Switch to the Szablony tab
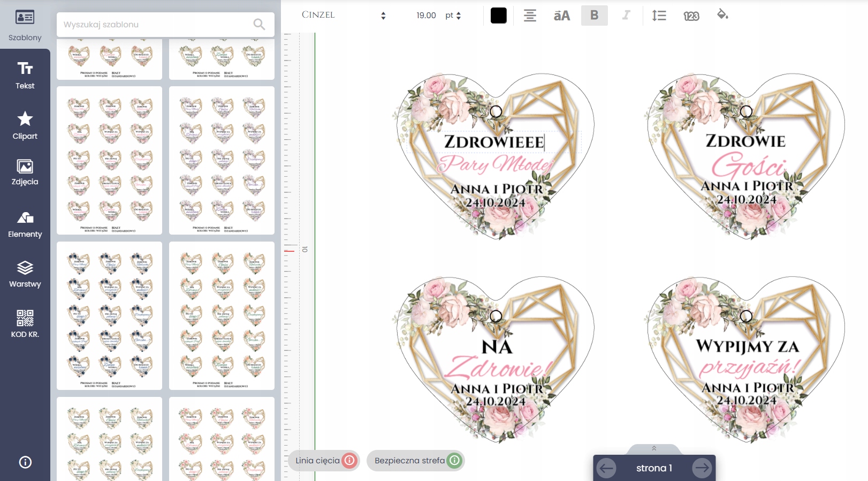868x481 pixels. [25, 25]
